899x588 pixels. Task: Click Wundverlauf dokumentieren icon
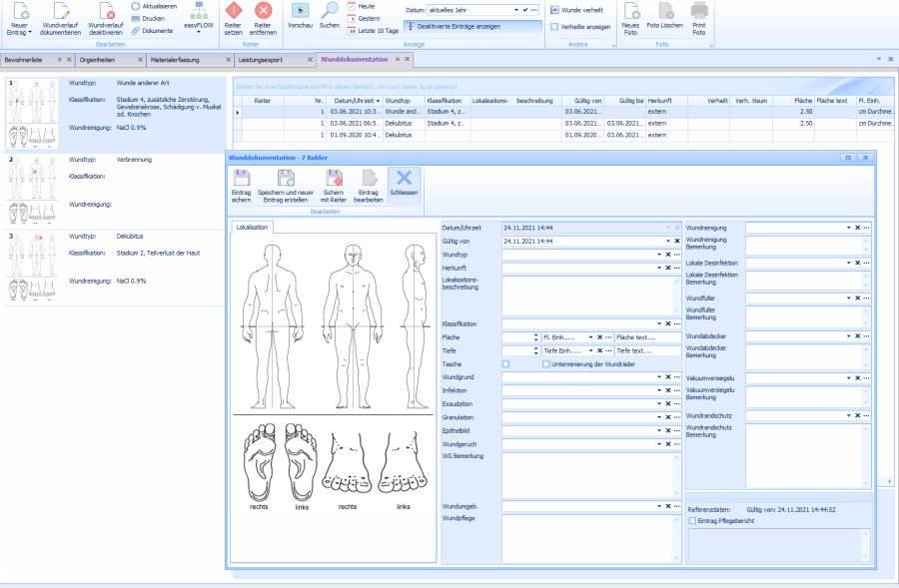click(61, 13)
